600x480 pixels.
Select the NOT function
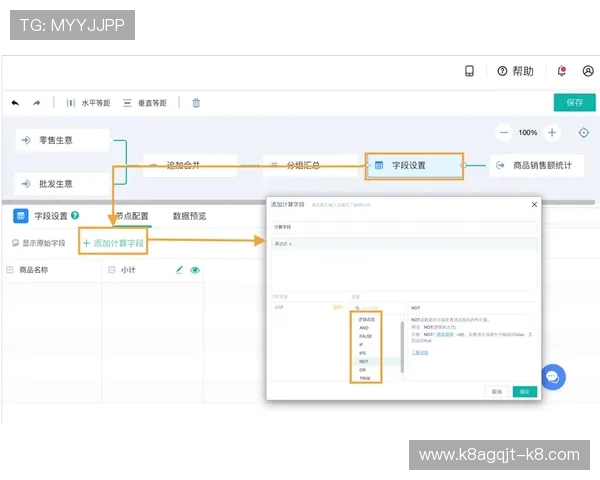(x=364, y=362)
